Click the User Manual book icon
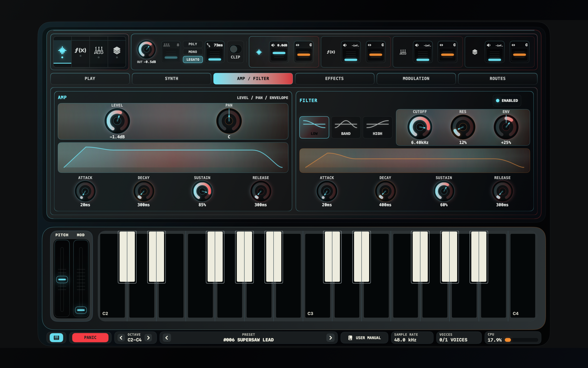The height and width of the screenshot is (368, 588). (x=350, y=338)
